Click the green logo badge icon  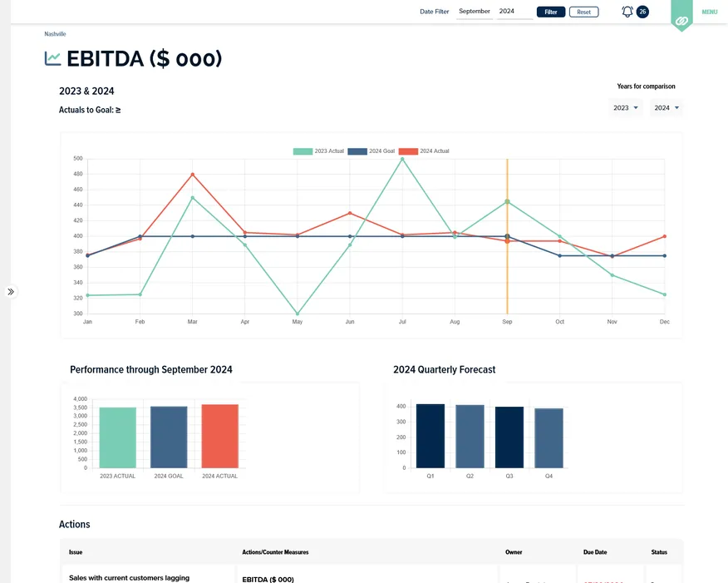tap(681, 18)
